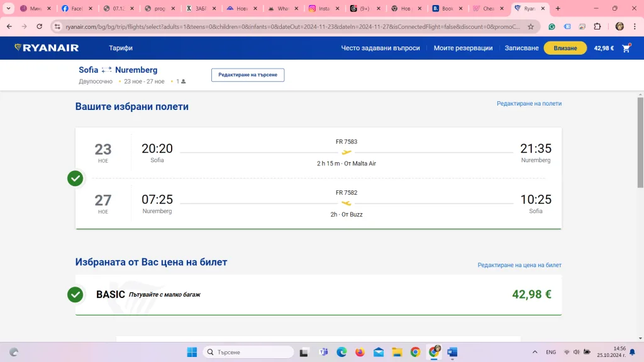Screen dimensions: 644x362
Task: Click arrival time 21:35 in Nuremberg
Action: pos(536,148)
